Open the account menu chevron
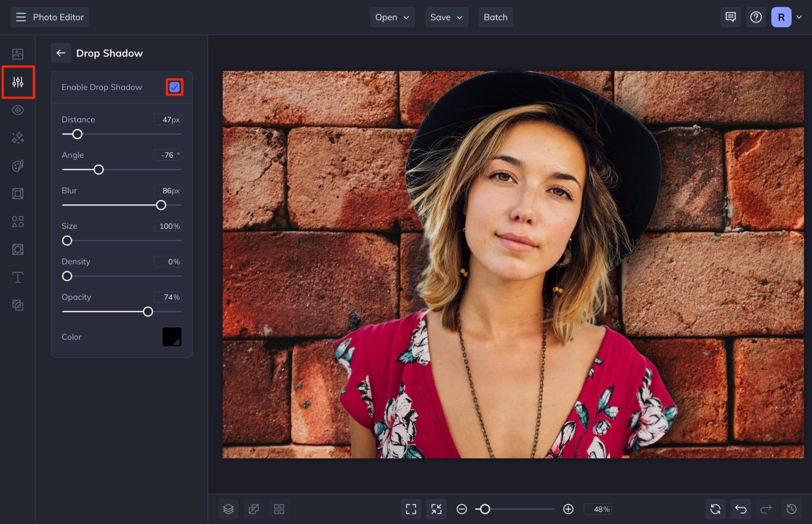Viewport: 812px width, 524px height. coord(800,17)
